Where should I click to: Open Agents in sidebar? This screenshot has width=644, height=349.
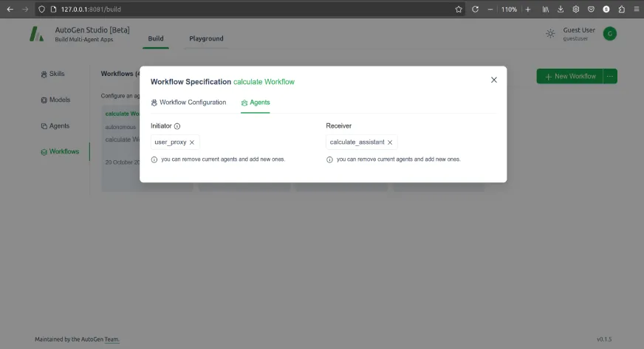pyautogui.click(x=55, y=126)
